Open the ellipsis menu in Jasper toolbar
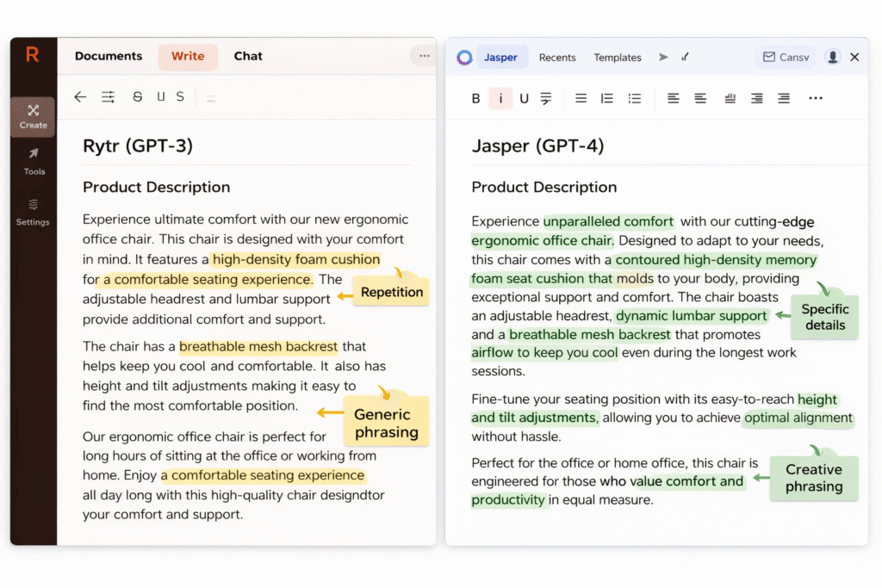The image size is (882, 588). [x=816, y=98]
